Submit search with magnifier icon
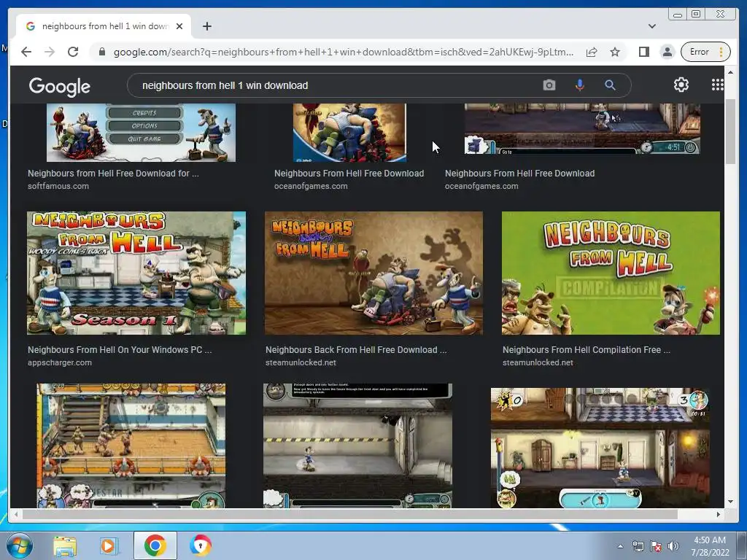 point(610,85)
